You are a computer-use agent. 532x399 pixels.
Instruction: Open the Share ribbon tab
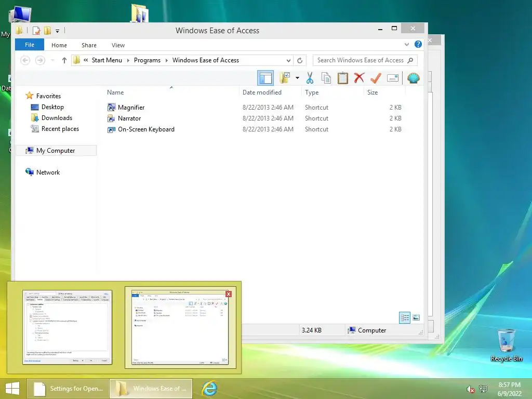(89, 45)
